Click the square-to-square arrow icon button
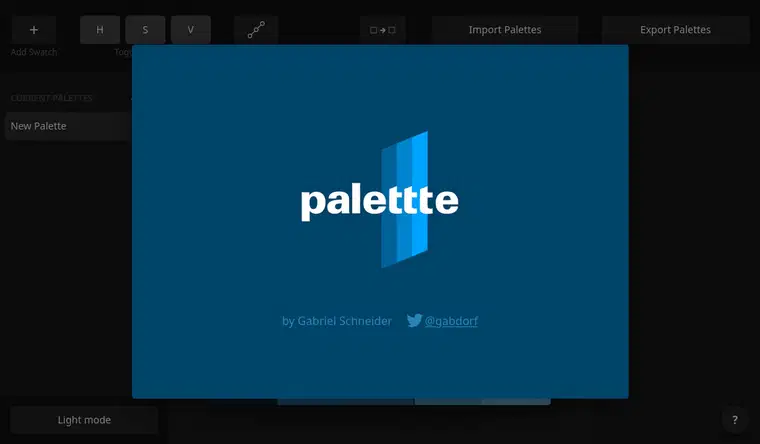 pyautogui.click(x=382, y=30)
